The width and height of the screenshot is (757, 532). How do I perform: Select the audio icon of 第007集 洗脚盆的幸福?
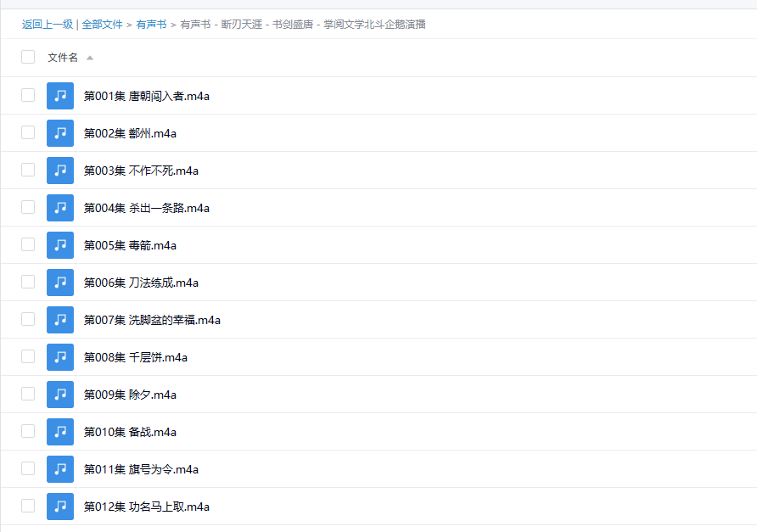(59, 319)
